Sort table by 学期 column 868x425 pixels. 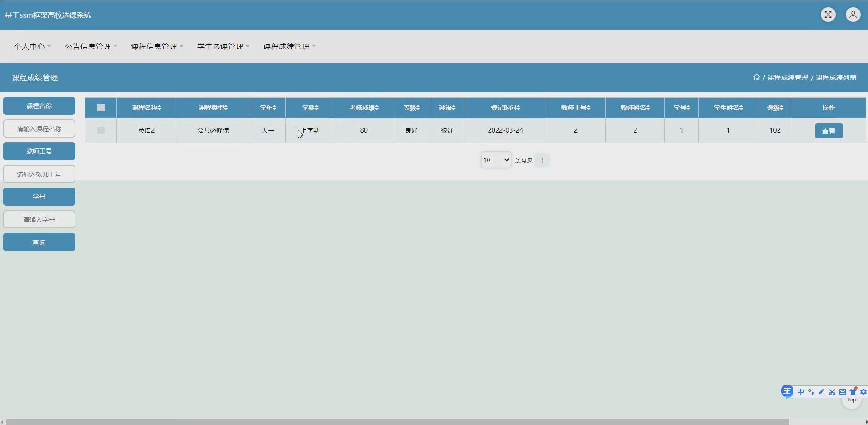(x=310, y=108)
